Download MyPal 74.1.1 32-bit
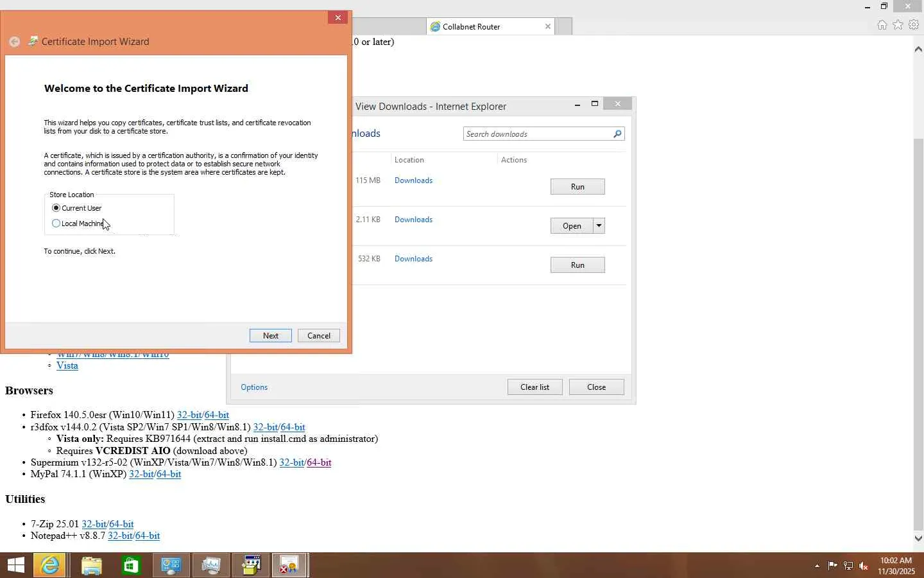The height and width of the screenshot is (578, 924). [x=142, y=474]
